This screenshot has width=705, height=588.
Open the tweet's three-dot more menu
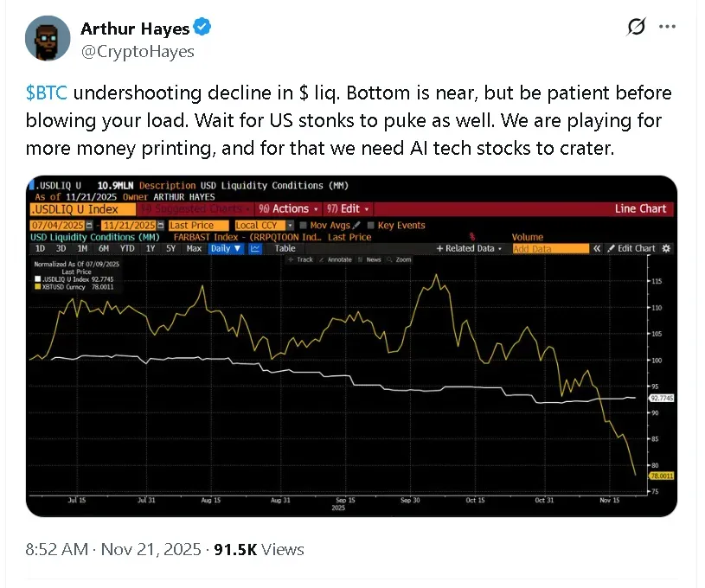point(667,28)
